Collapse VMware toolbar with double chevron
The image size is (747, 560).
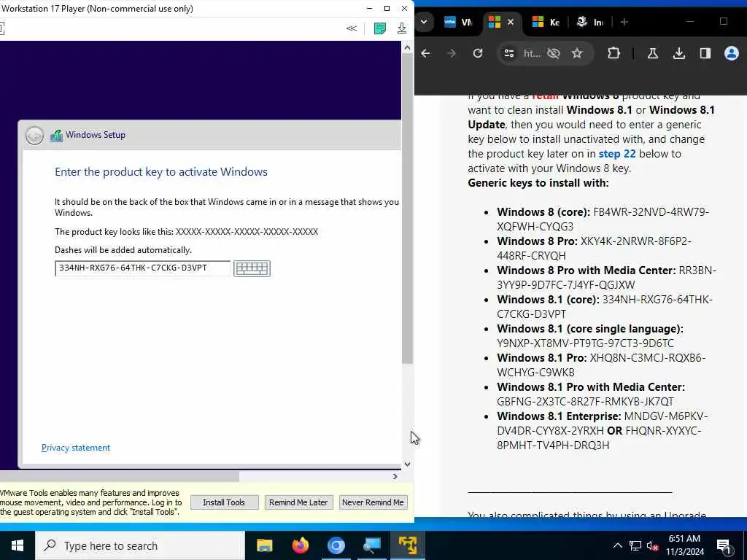pos(351,28)
